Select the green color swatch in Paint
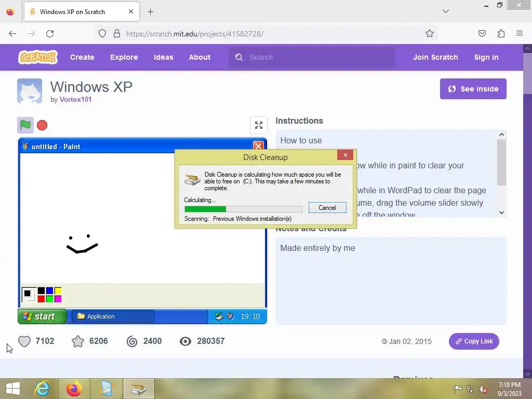The width and height of the screenshot is (532, 399). point(49,299)
